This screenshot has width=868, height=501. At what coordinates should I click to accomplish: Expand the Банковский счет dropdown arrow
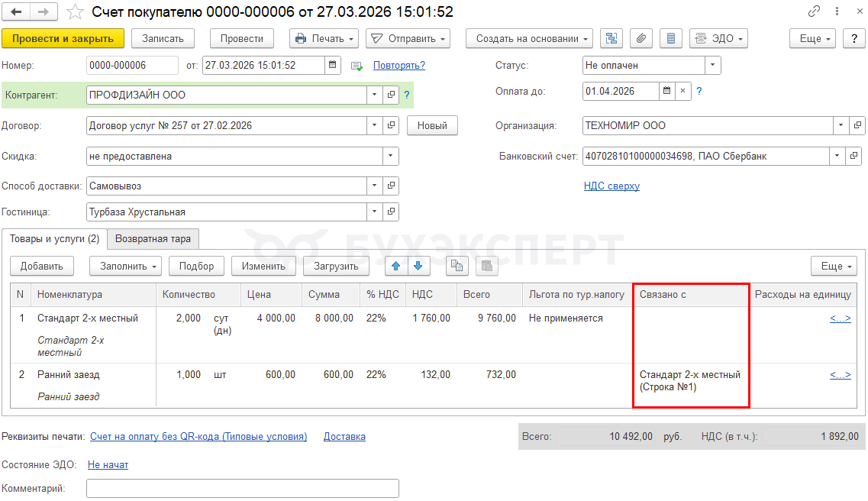coord(837,156)
